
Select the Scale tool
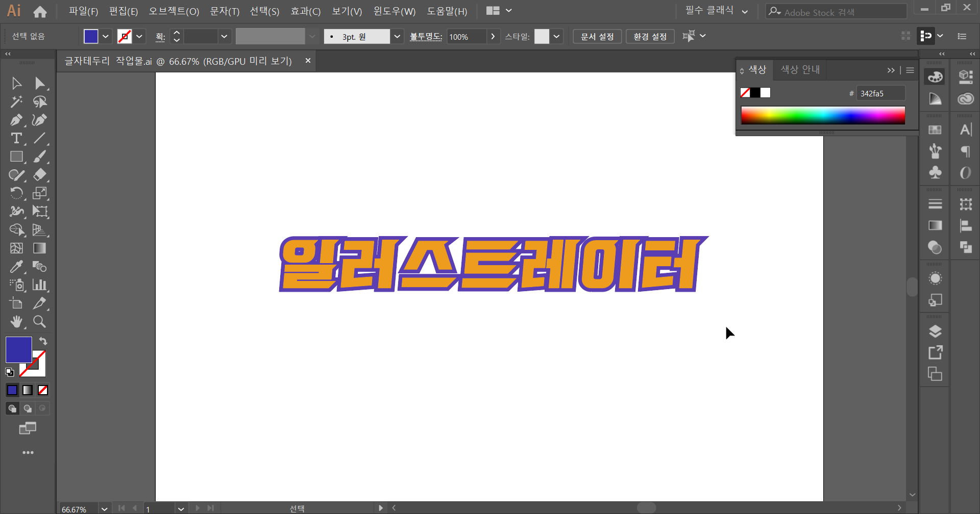(x=40, y=193)
